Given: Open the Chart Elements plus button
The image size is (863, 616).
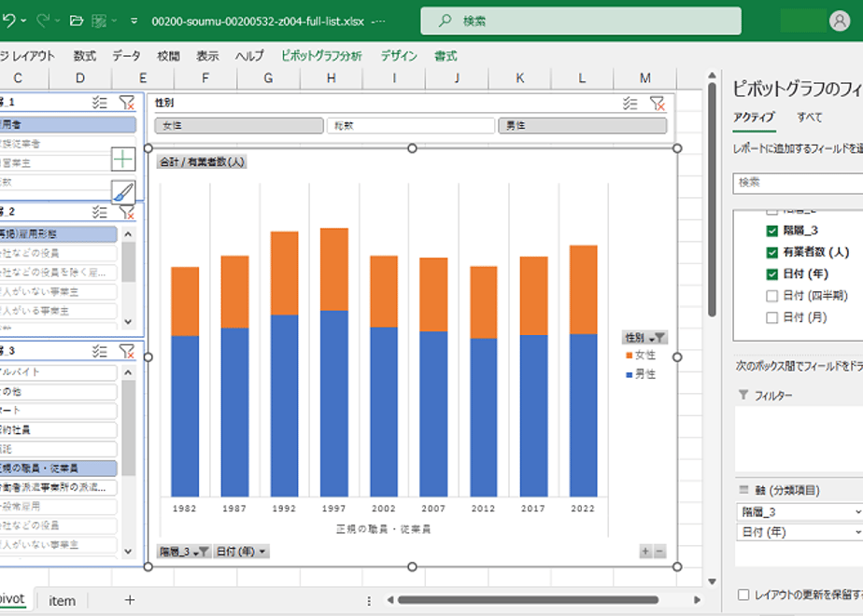Looking at the screenshot, I should (123, 159).
